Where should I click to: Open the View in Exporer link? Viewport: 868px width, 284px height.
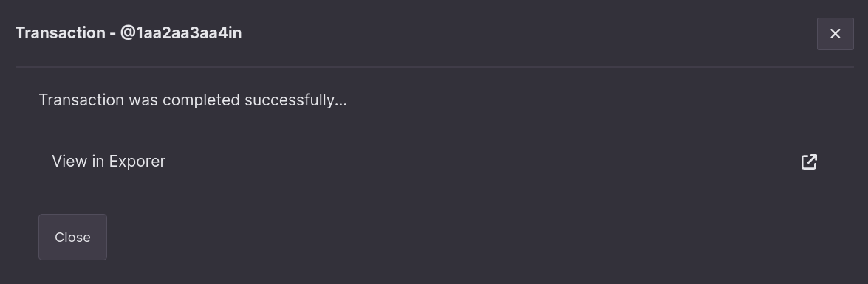tap(109, 162)
